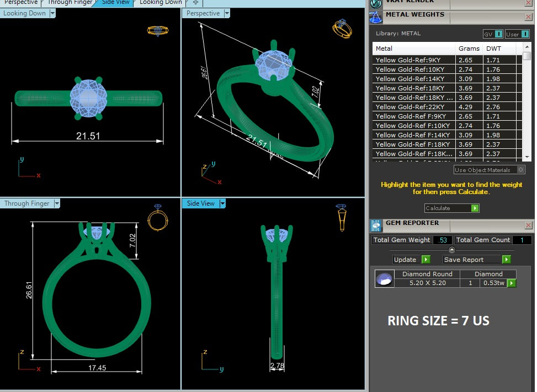Click the Side View viewport ring thumbnail icon

342,218
